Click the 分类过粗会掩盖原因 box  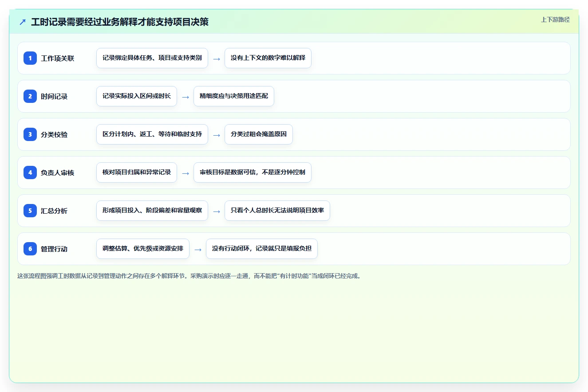pos(259,134)
